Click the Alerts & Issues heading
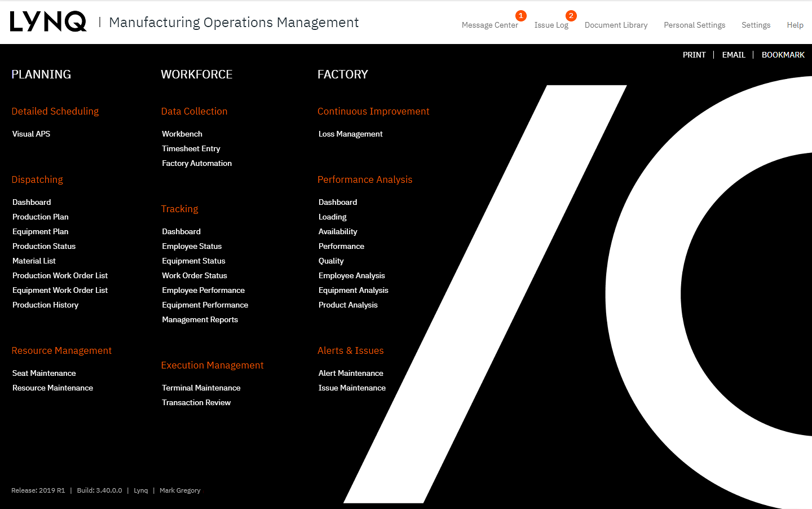Viewport: 812px width, 509px height. pyautogui.click(x=350, y=350)
